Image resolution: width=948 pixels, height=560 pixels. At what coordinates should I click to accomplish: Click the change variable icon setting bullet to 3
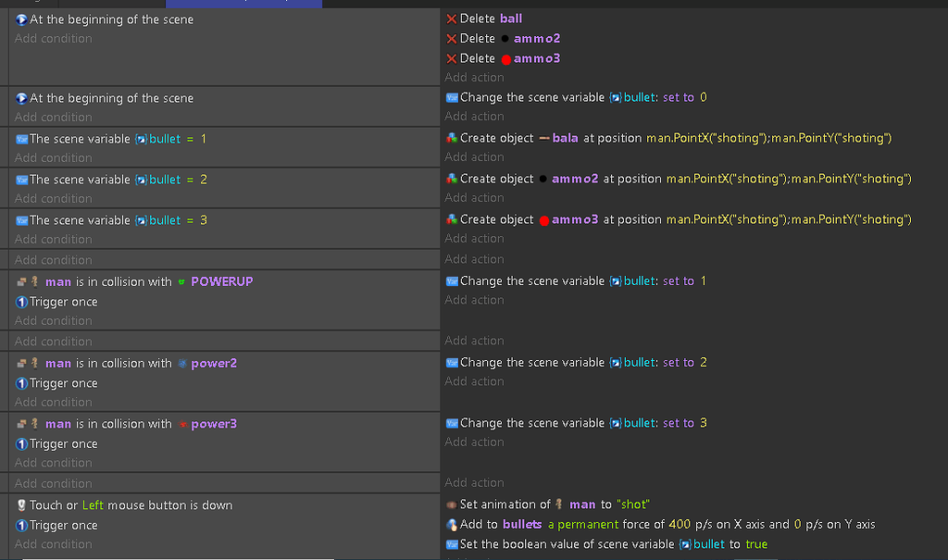click(451, 422)
